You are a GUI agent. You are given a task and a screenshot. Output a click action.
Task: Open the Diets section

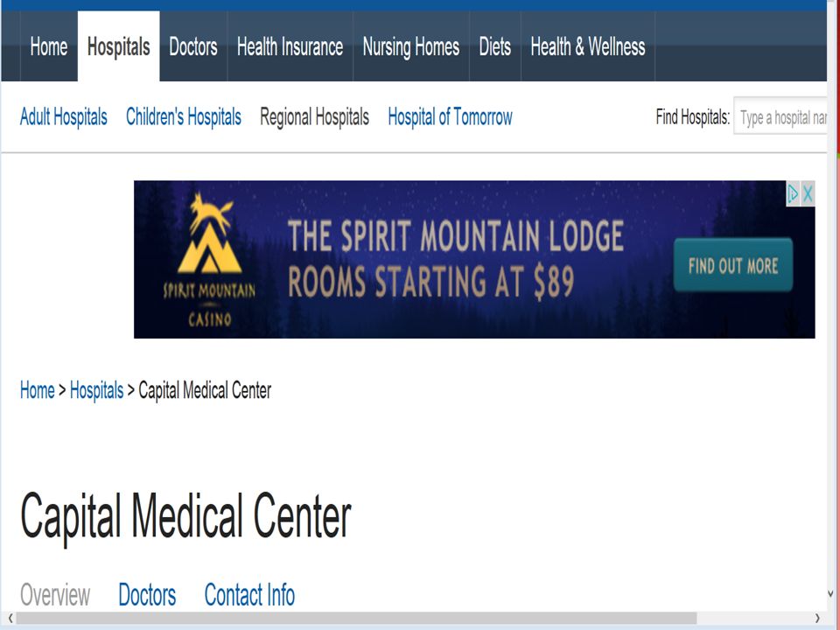(x=495, y=46)
